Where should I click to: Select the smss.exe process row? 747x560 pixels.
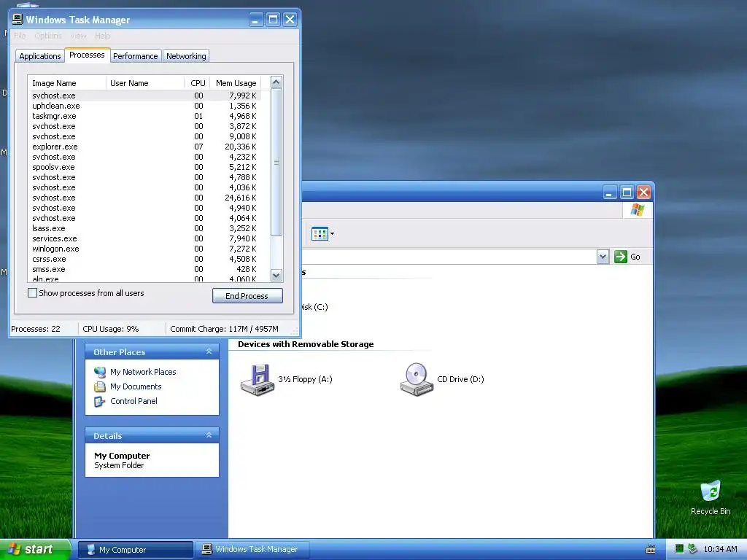click(x=145, y=270)
